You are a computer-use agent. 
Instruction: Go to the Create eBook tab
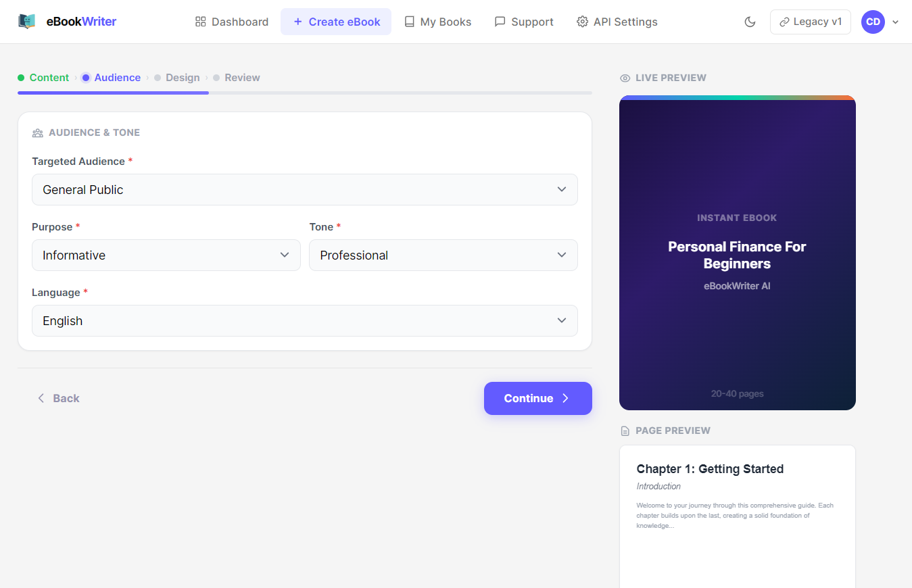click(x=336, y=22)
